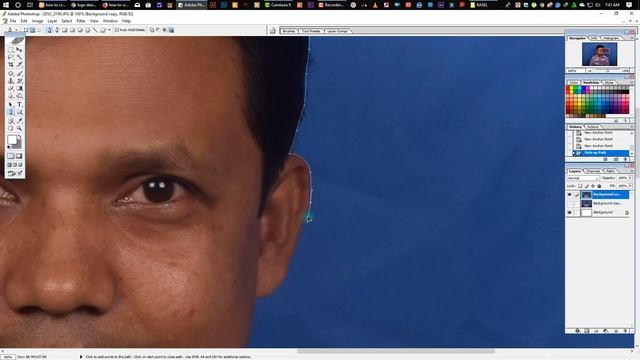The width and height of the screenshot is (640, 360).
Task: Open the Filter menu
Action: 81,21
